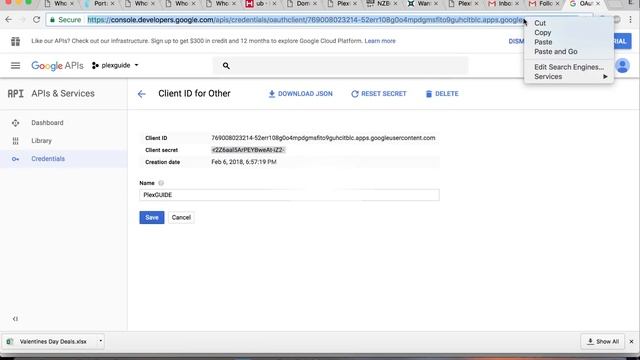640x360 pixels.
Task: Click the Name field containing PlexGUIDE
Action: (x=289, y=195)
